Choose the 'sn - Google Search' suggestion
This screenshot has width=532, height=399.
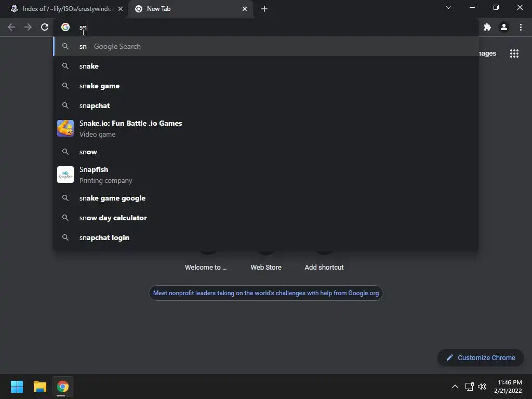266,46
